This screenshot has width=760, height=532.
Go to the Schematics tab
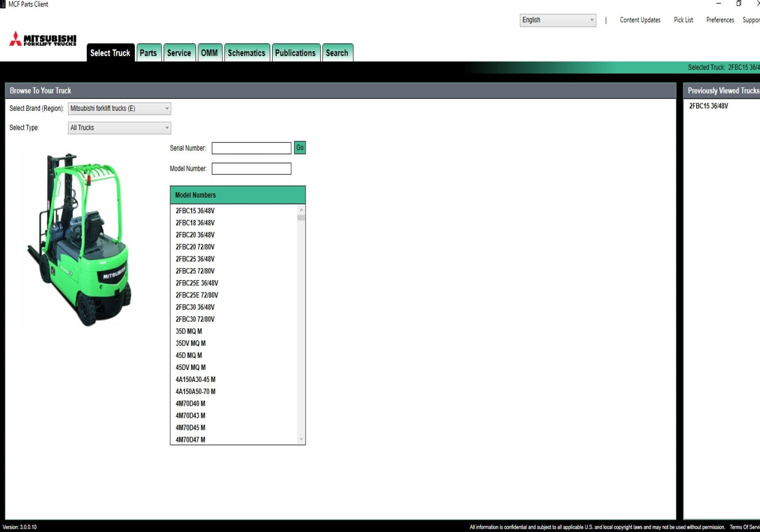[246, 53]
